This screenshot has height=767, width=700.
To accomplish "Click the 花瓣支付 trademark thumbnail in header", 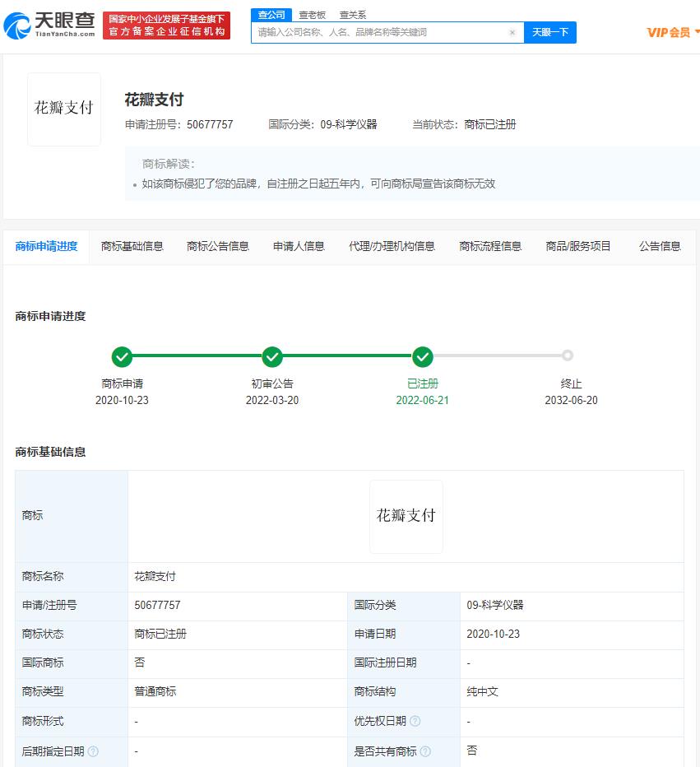I will [64, 109].
